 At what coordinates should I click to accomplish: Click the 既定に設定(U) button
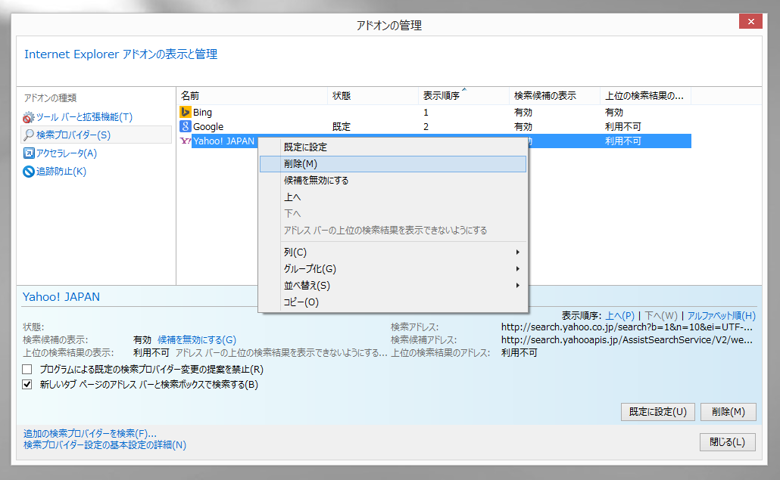click(x=658, y=412)
